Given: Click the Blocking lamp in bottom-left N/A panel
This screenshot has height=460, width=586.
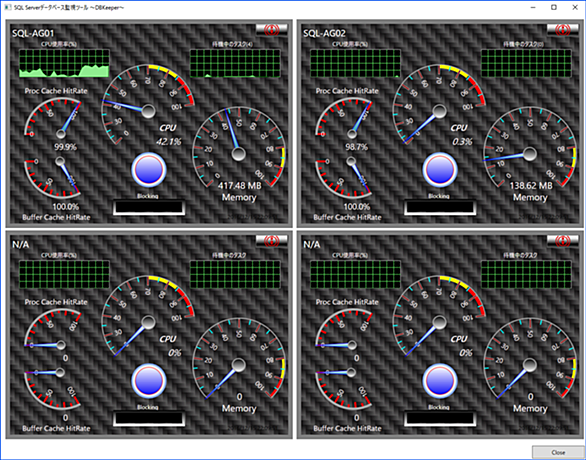Looking at the screenshot, I should [x=148, y=381].
